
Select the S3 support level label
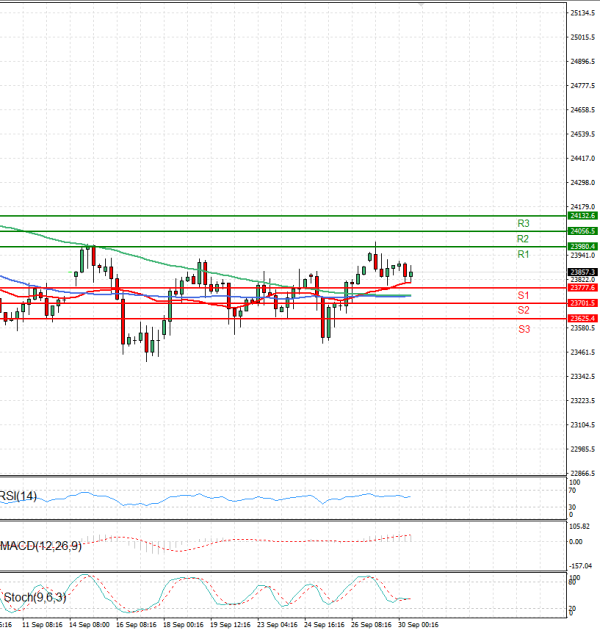tap(523, 328)
